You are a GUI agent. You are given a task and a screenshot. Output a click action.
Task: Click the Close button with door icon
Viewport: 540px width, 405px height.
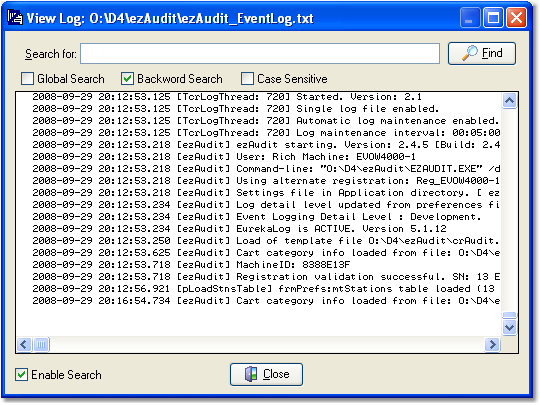click(266, 374)
